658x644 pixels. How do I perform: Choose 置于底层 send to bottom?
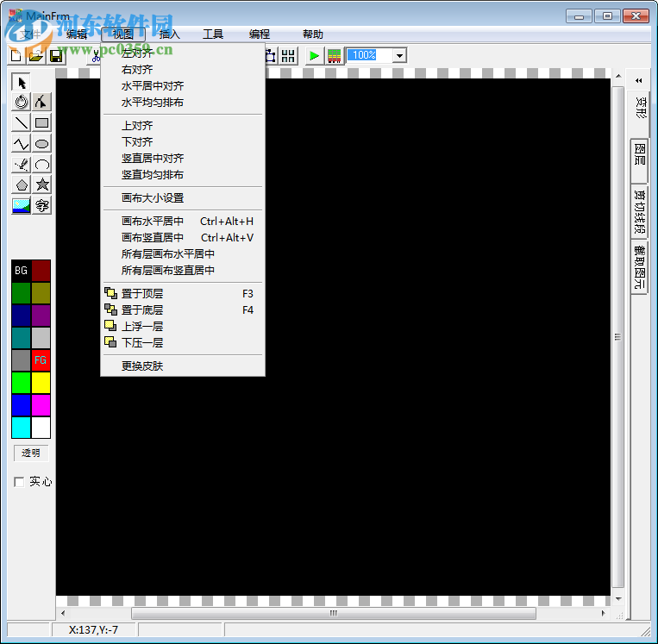point(183,310)
